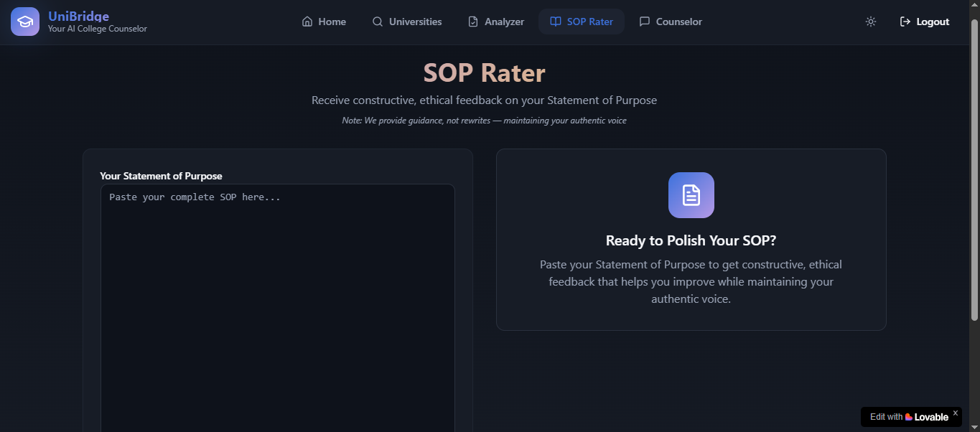Click the document icon above Ready to Polish
The height and width of the screenshot is (432, 980).
point(691,195)
